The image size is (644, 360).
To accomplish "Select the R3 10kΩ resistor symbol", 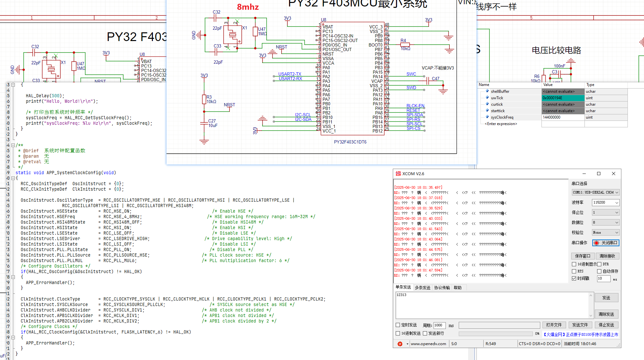I will pyautogui.click(x=204, y=99).
